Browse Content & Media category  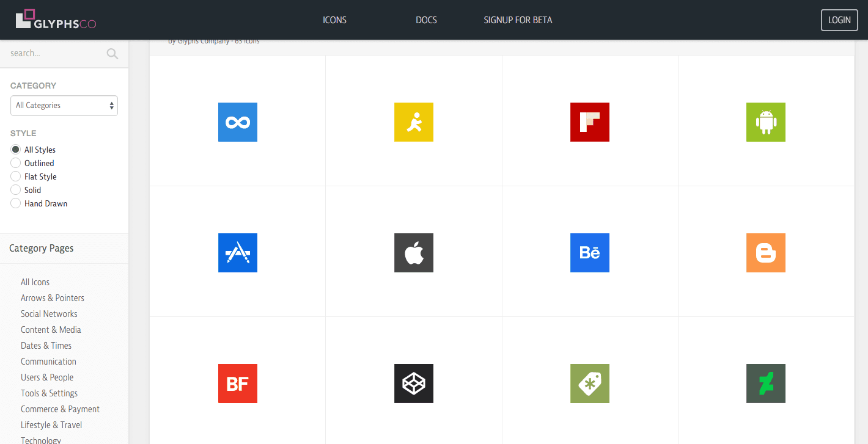click(51, 330)
